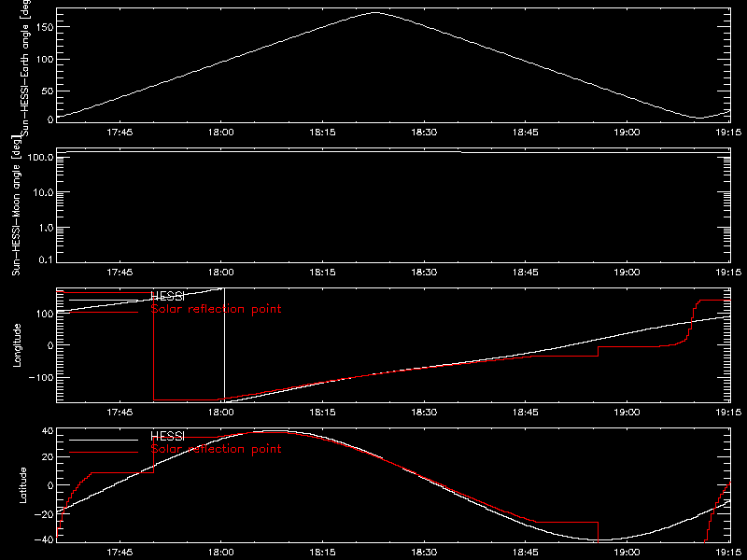Click 18:15 under the Moon angle plot
The width and height of the screenshot is (747, 560).
click(322, 272)
